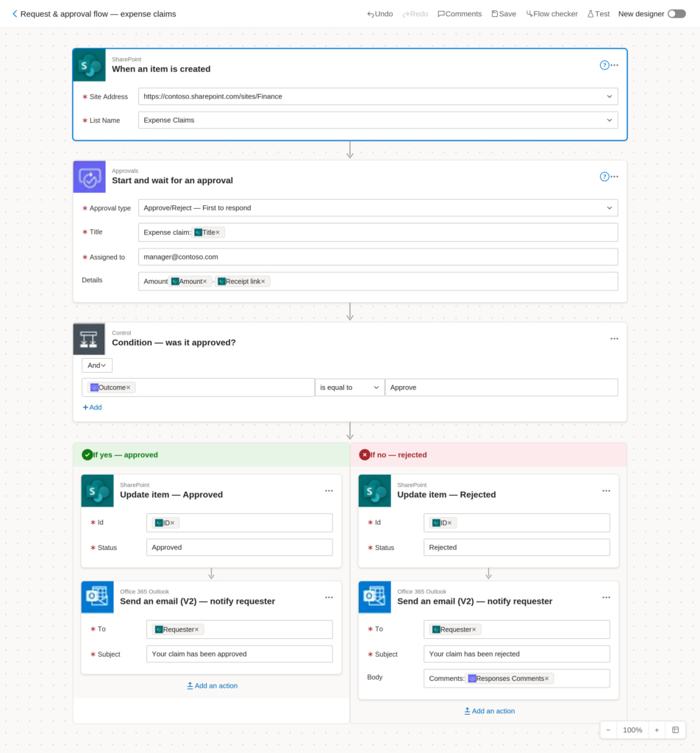This screenshot has width=700, height=753.
Task: Remove the Outcome token from condition
Action: 128,388
